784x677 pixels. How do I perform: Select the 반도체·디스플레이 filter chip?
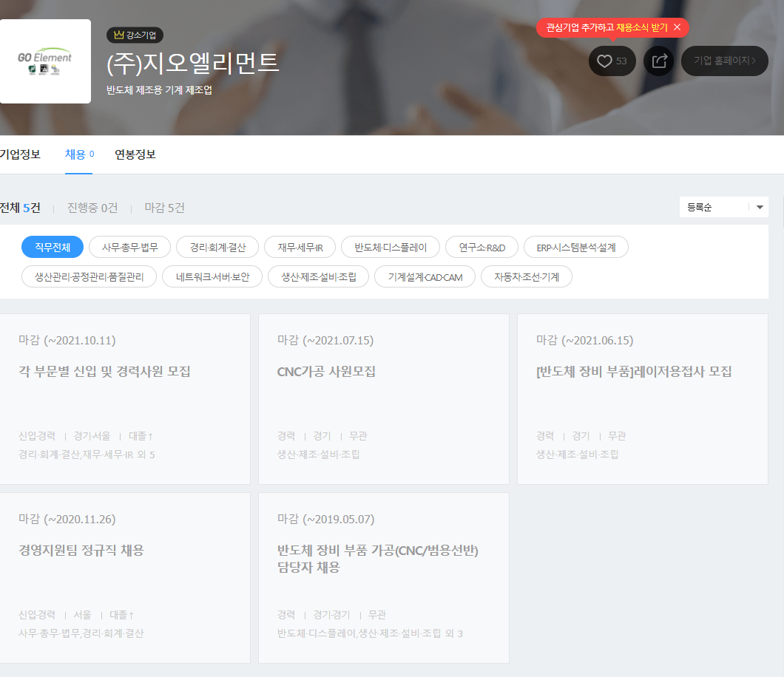point(391,247)
